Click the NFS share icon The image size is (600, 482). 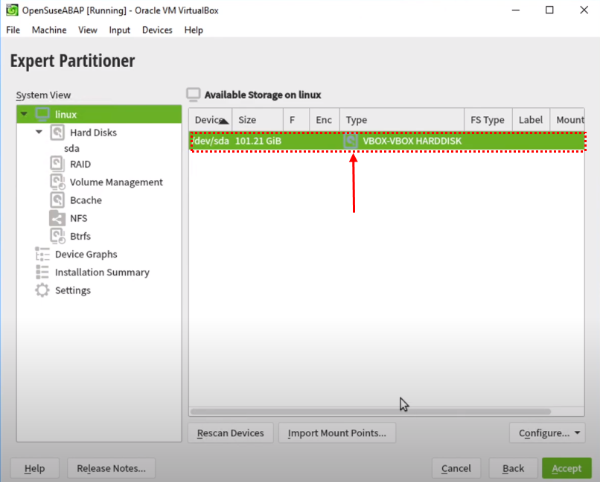tap(57, 218)
